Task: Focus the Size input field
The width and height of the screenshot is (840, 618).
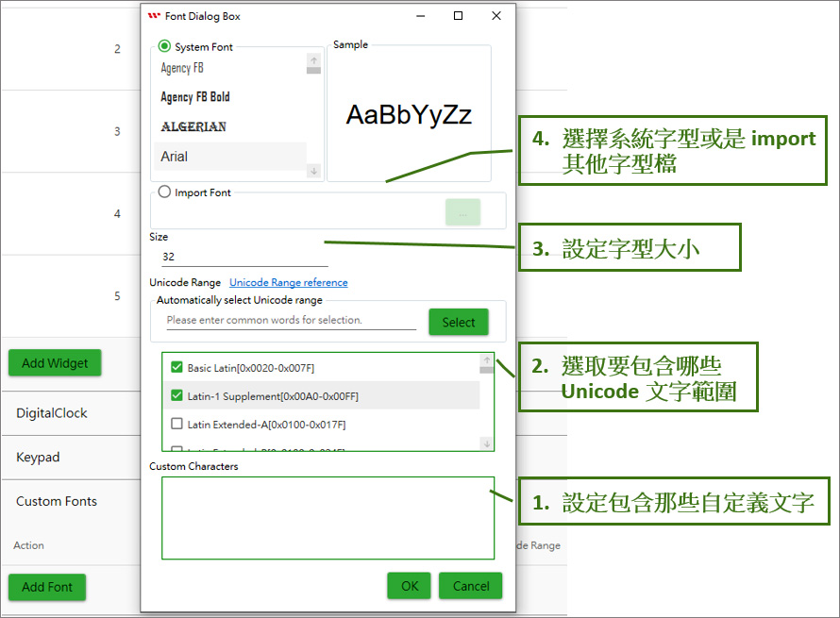Action: coord(244,257)
